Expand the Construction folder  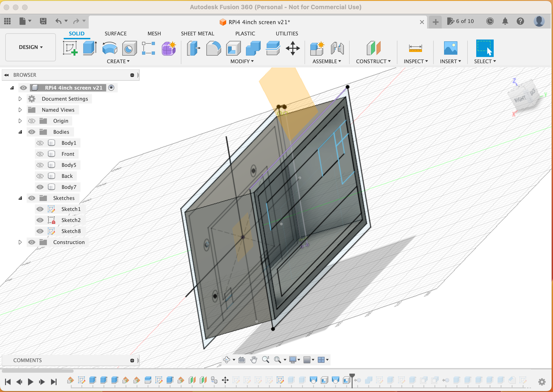click(20, 242)
